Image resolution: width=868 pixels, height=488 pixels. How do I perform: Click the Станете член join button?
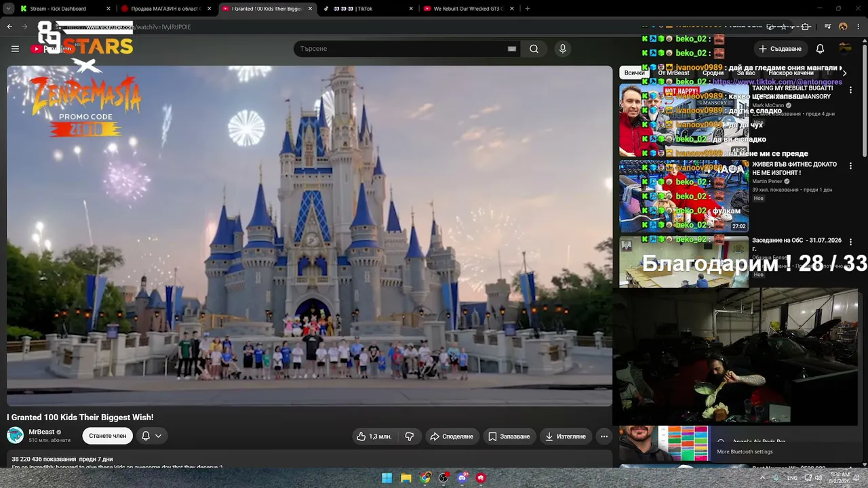click(x=107, y=436)
